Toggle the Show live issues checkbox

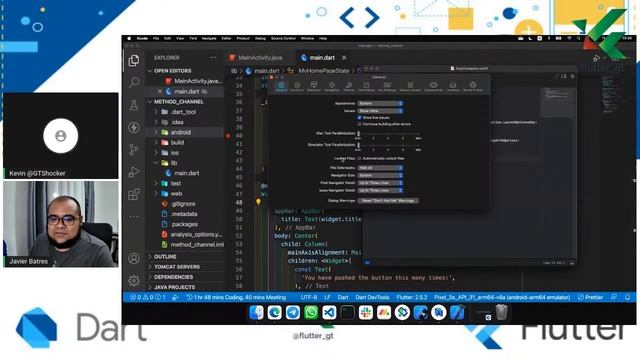pyautogui.click(x=360, y=118)
